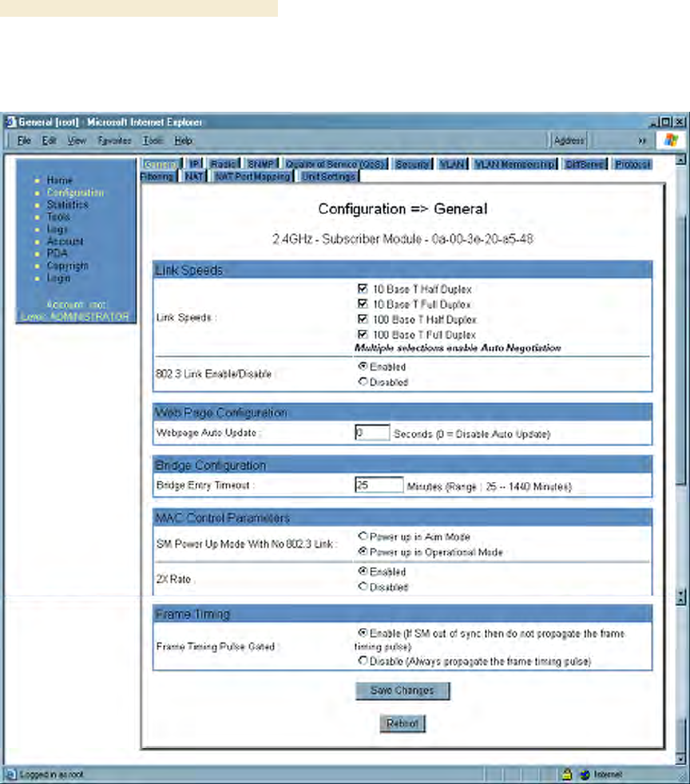Image resolution: width=690 pixels, height=784 pixels.
Task: Expand the toolbar chevron next to Address
Action: [642, 141]
